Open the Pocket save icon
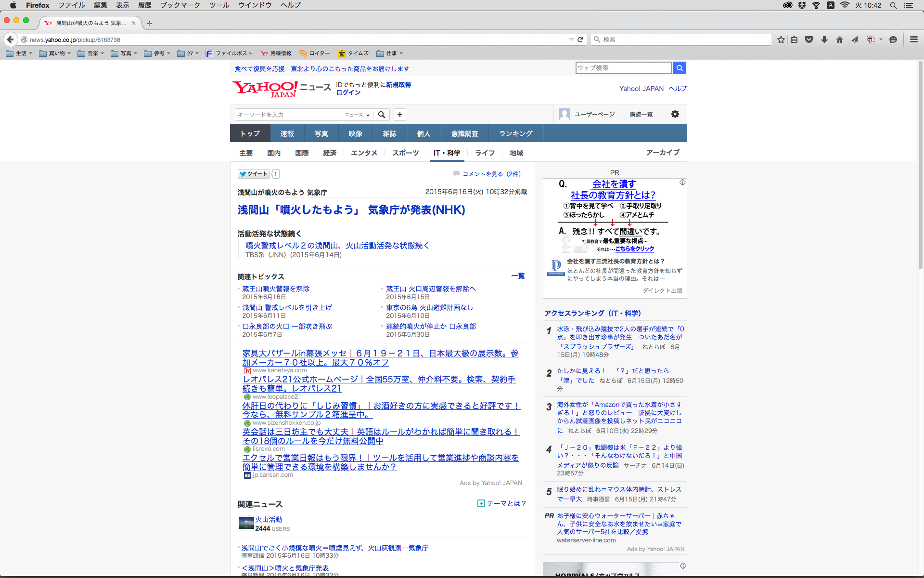The height and width of the screenshot is (578, 924). coord(809,39)
